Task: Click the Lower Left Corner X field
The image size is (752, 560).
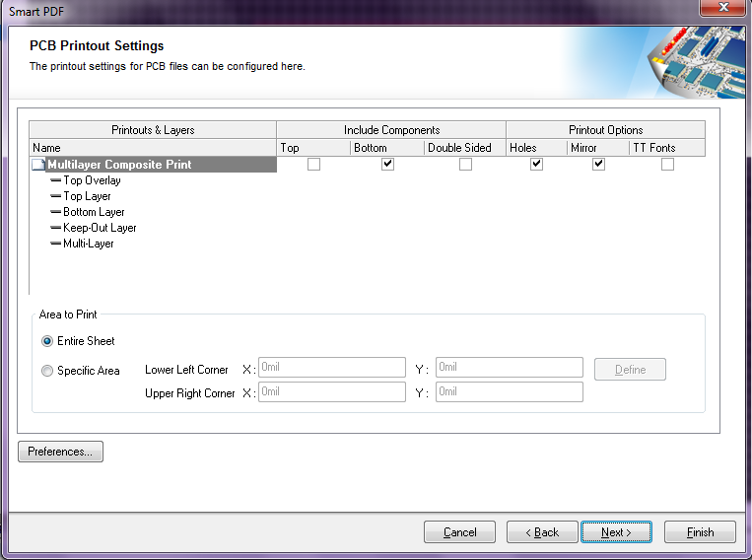Action: pos(332,367)
